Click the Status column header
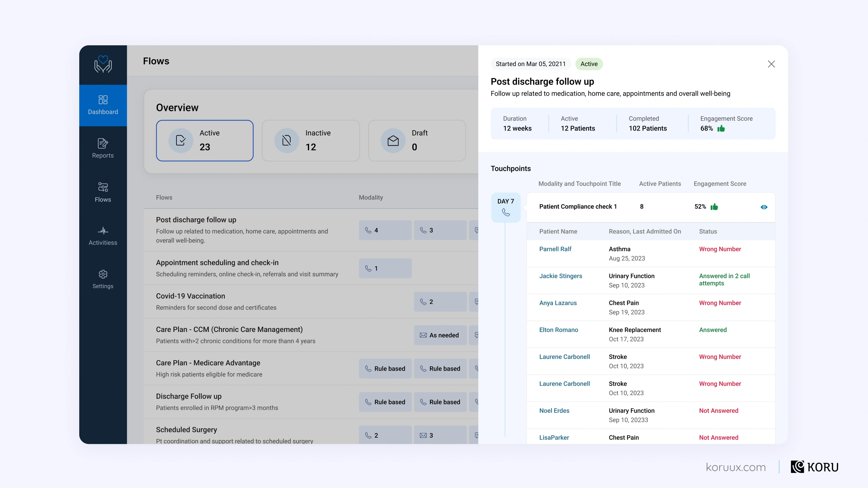Viewport: 868px width, 488px height. (708, 232)
